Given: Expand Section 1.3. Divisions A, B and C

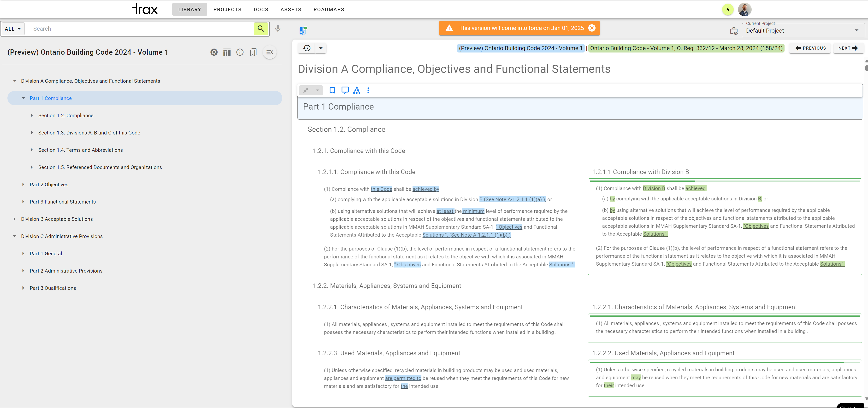Looking at the screenshot, I should point(32,133).
